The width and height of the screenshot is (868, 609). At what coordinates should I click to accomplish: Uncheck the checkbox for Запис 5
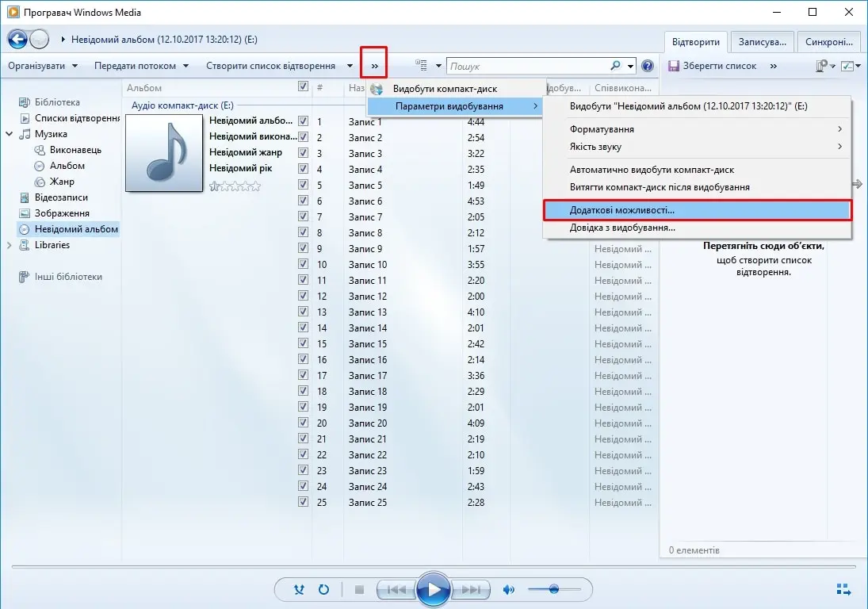coord(303,185)
